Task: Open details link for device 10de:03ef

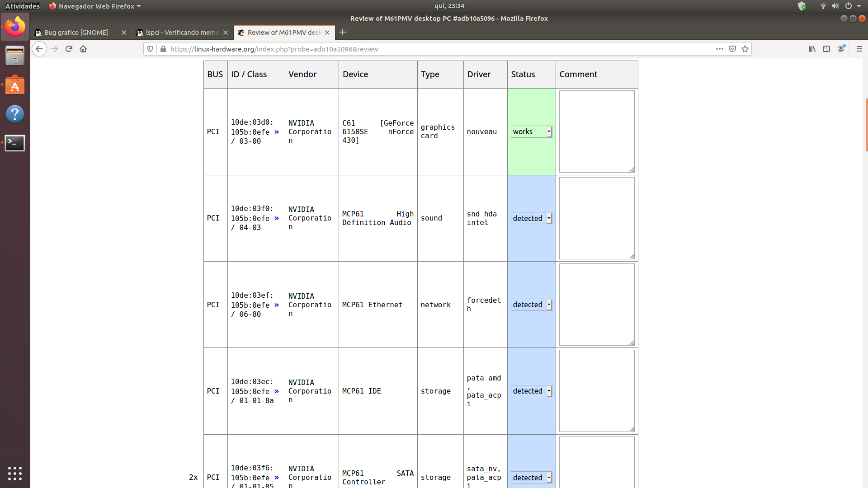Action: click(277, 305)
